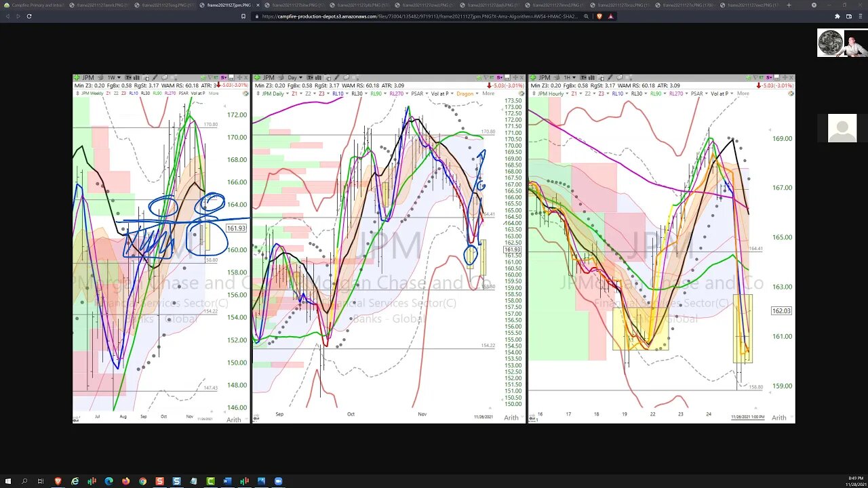Switch to the frame20211127amrk.PNG tab
The width and height of the screenshot is (868, 488).
click(98, 5)
